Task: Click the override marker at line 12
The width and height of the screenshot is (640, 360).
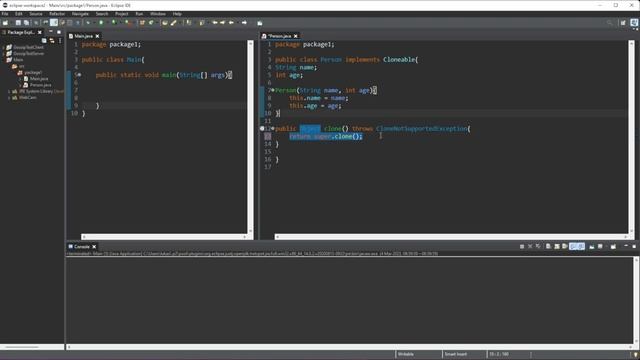Action: 262,129
